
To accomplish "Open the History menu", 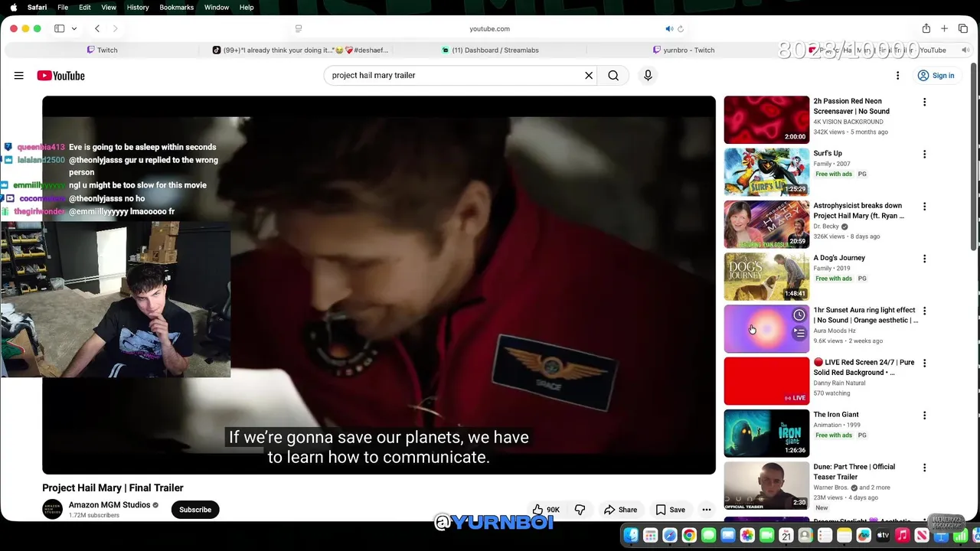I will click(x=138, y=7).
